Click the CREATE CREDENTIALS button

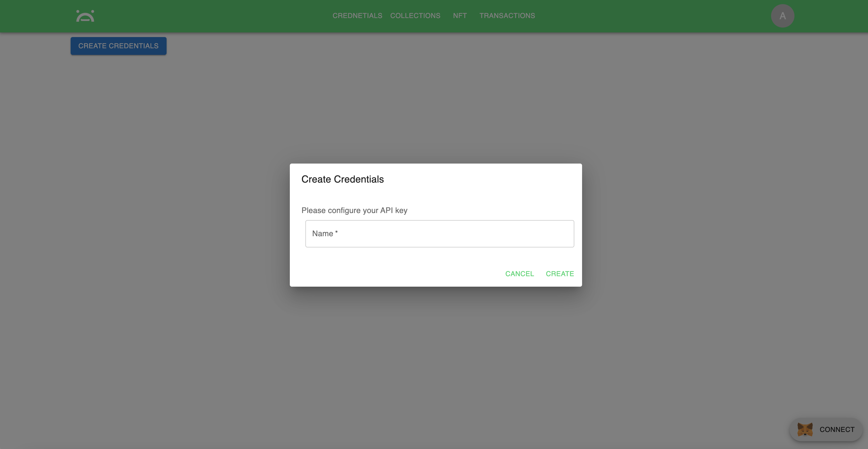tap(118, 46)
